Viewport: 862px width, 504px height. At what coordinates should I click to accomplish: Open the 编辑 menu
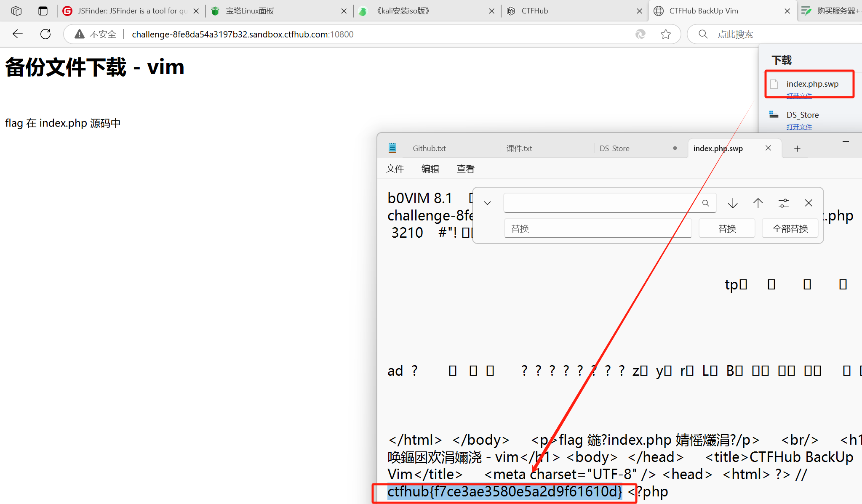pos(430,169)
